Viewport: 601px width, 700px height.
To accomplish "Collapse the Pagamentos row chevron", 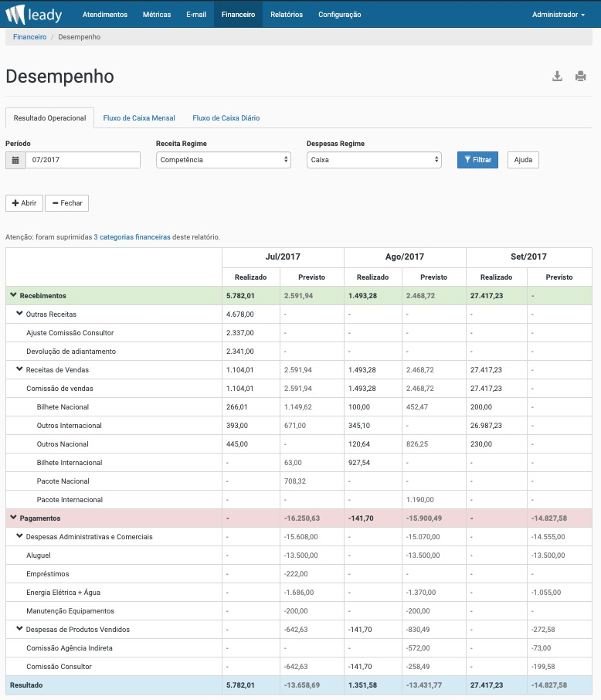I will pos(13,518).
